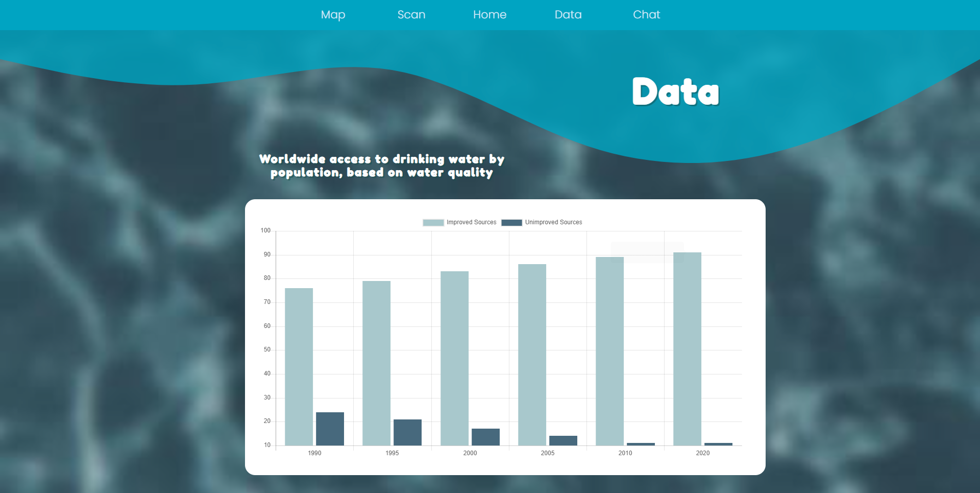Click the 2005 Unimproved Sources bar
Image resolution: width=980 pixels, height=493 pixels.
click(563, 440)
